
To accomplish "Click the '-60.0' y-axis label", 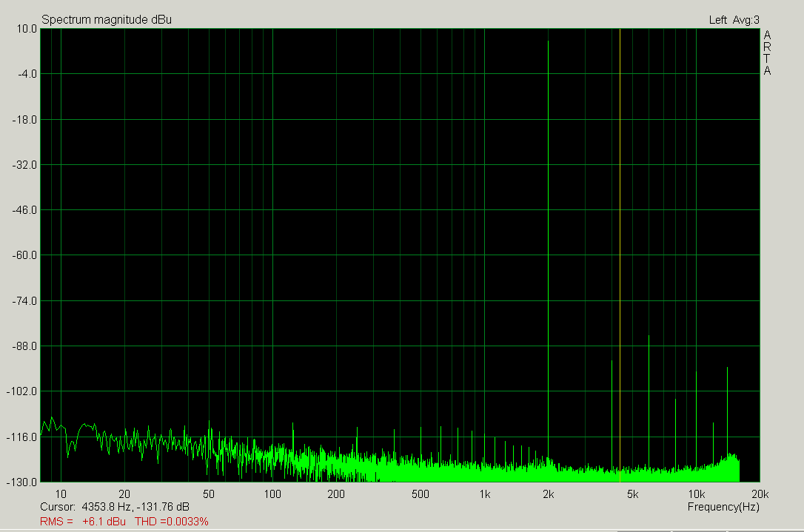I will click(24, 255).
